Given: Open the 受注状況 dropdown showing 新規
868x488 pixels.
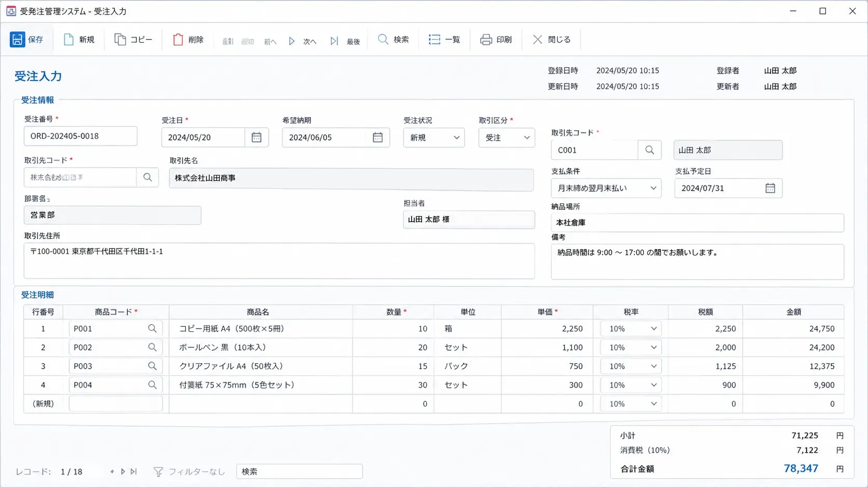Looking at the screenshot, I should pos(433,138).
